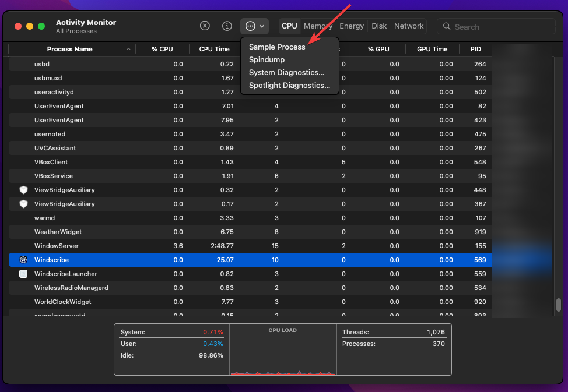The height and width of the screenshot is (392, 568).
Task: Click the green full-screen window button
Action: click(41, 26)
